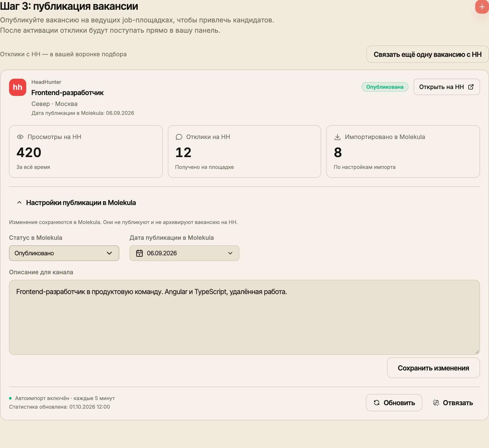
Task: Click the eye icon beside Просмотры на HH
Action: (20, 137)
